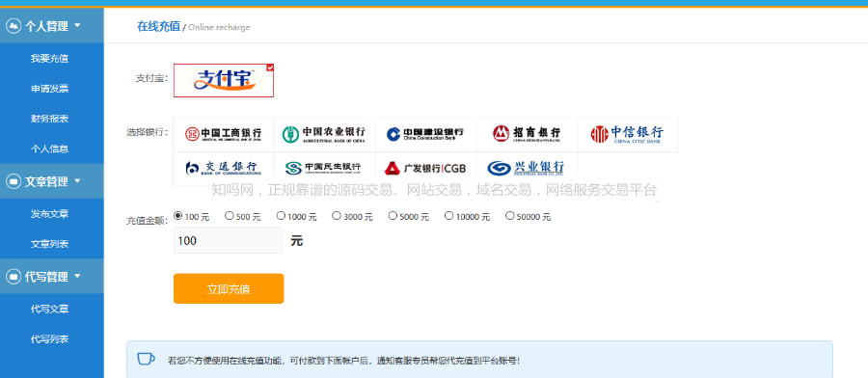The width and height of the screenshot is (868, 378).
Task: Open 我要充值 in the sidebar
Action: tap(50, 58)
